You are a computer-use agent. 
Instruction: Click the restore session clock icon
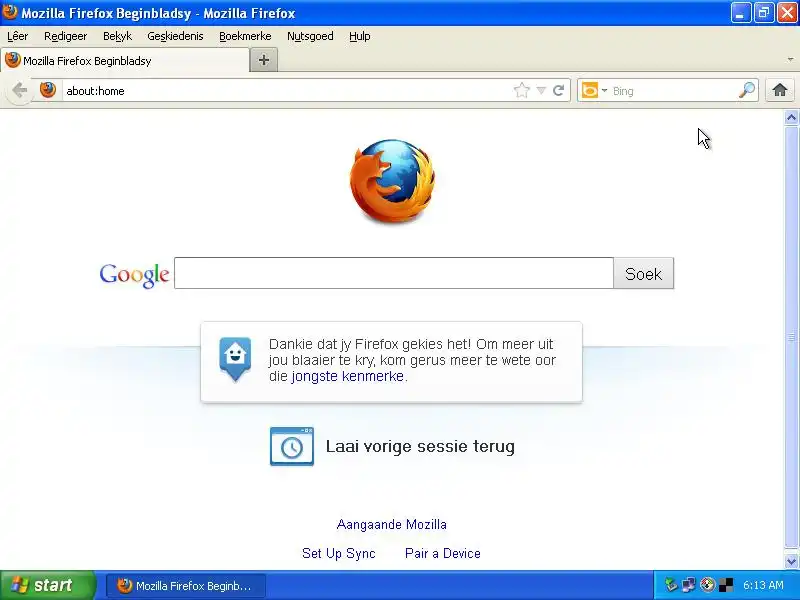(x=292, y=446)
